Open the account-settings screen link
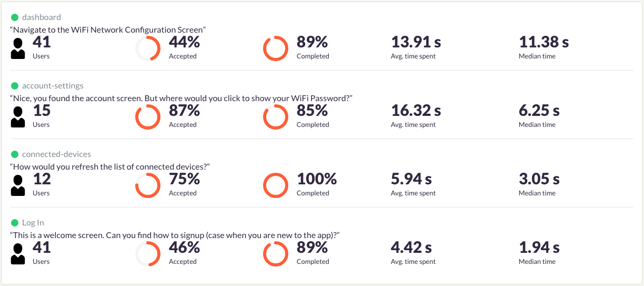Viewport: 644px width, 286px height. click(x=53, y=86)
